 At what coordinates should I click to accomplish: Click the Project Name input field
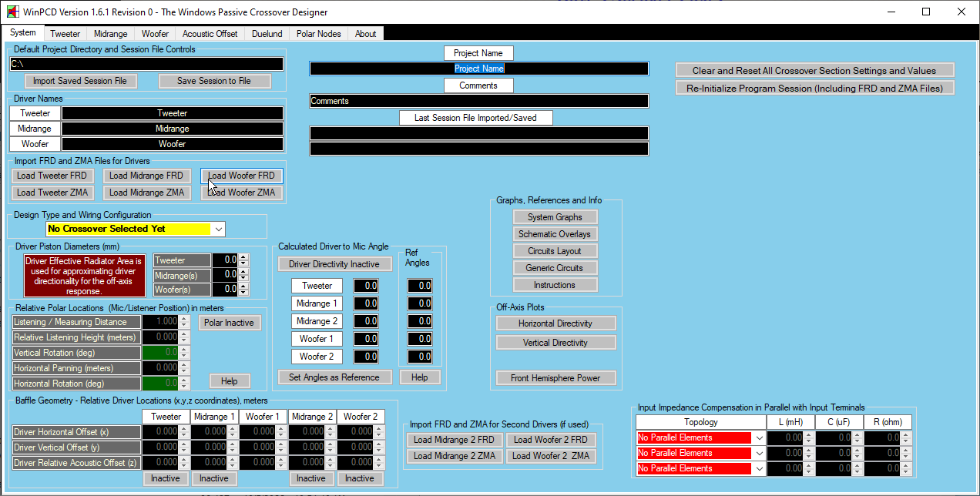(x=478, y=69)
